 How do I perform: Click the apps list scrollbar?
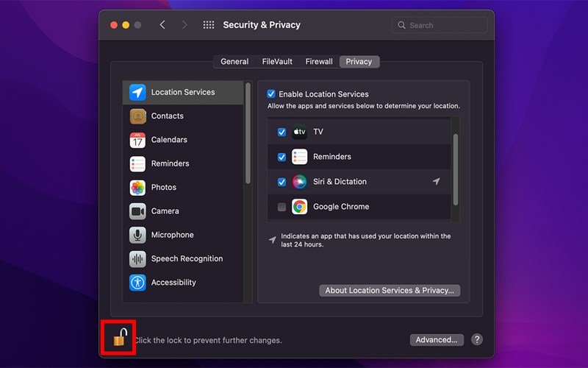[456, 169]
